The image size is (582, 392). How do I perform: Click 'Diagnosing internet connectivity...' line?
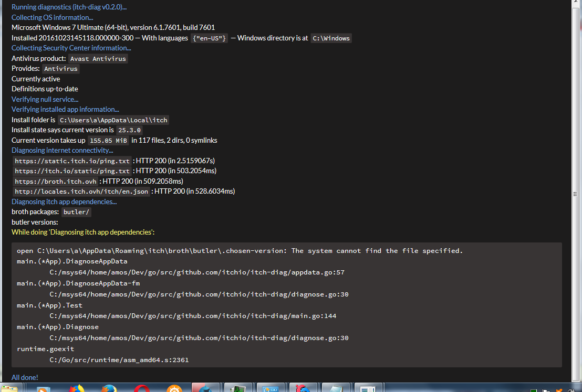click(x=63, y=150)
